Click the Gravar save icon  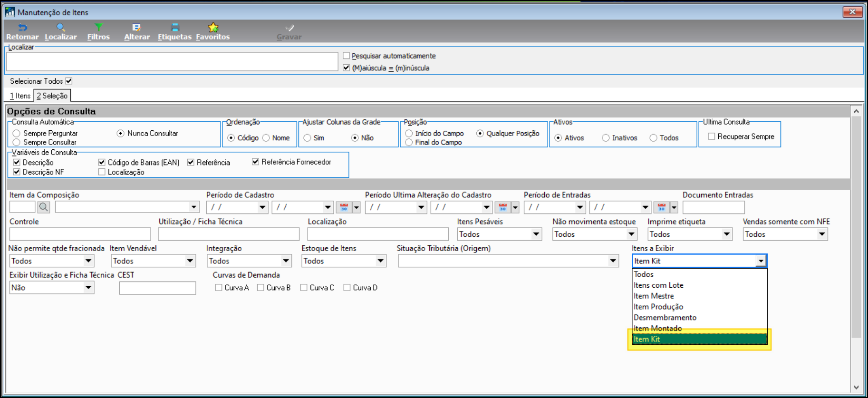[289, 32]
